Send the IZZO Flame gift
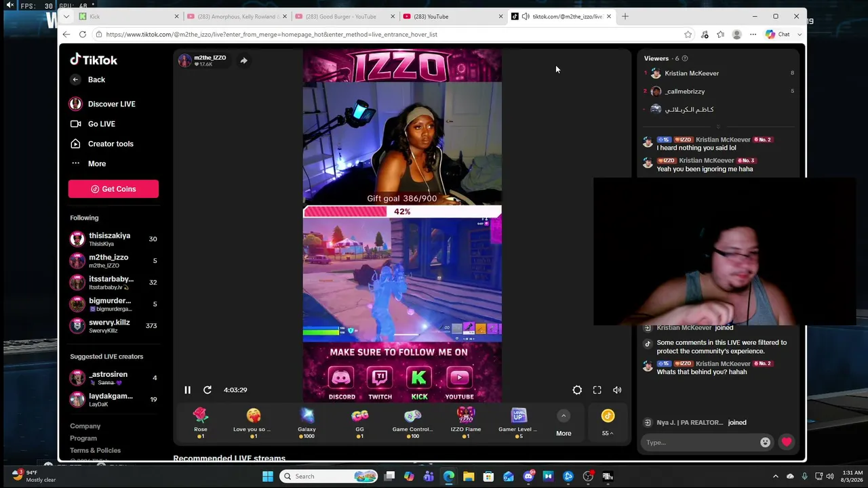This screenshot has height=488, width=868. coord(465,423)
